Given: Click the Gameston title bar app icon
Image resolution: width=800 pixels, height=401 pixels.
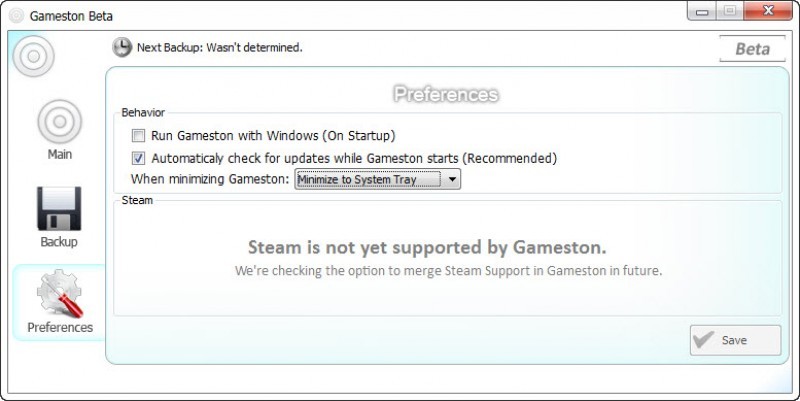Looking at the screenshot, I should 17,16.
